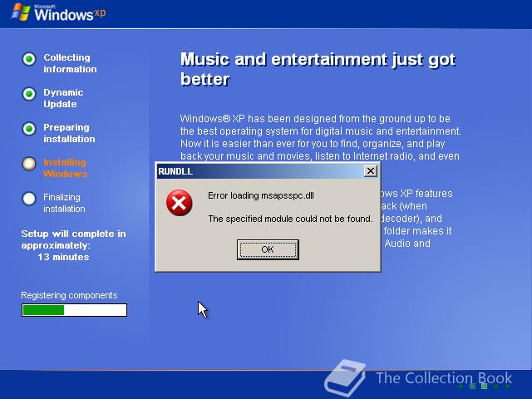
Task: Click the 'Music and entertainment just got better' heading
Action: point(318,69)
